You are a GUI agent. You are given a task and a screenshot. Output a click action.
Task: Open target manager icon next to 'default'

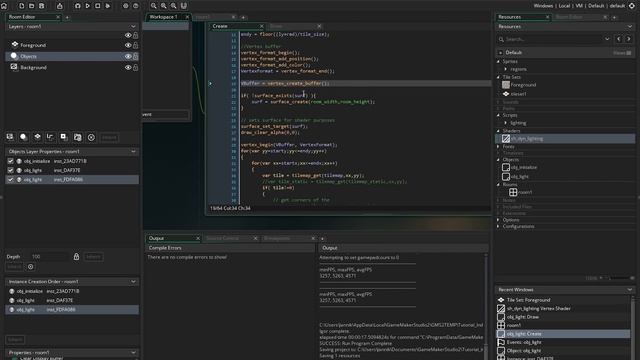632,6
